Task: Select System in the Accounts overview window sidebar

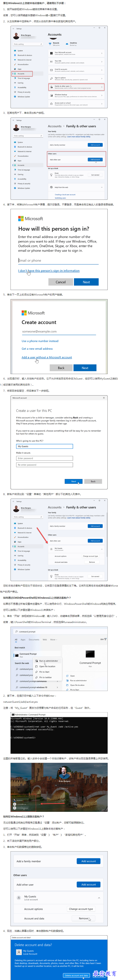Action: [20, 51]
